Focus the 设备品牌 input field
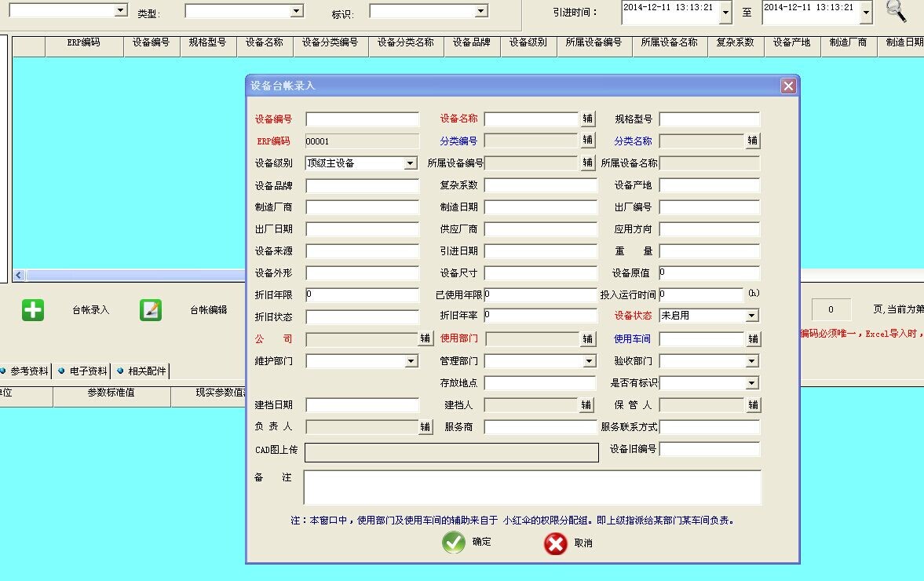The image size is (924, 581). pos(363,185)
